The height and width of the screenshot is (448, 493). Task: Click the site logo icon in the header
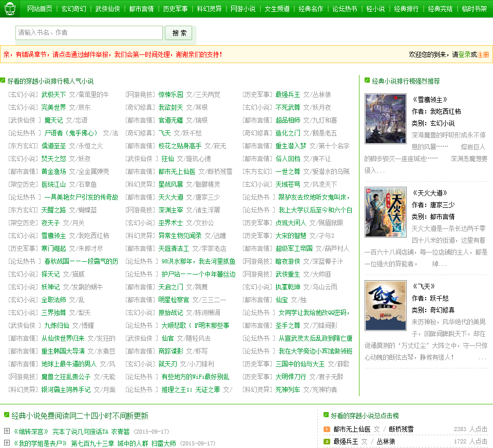tap(10, 9)
